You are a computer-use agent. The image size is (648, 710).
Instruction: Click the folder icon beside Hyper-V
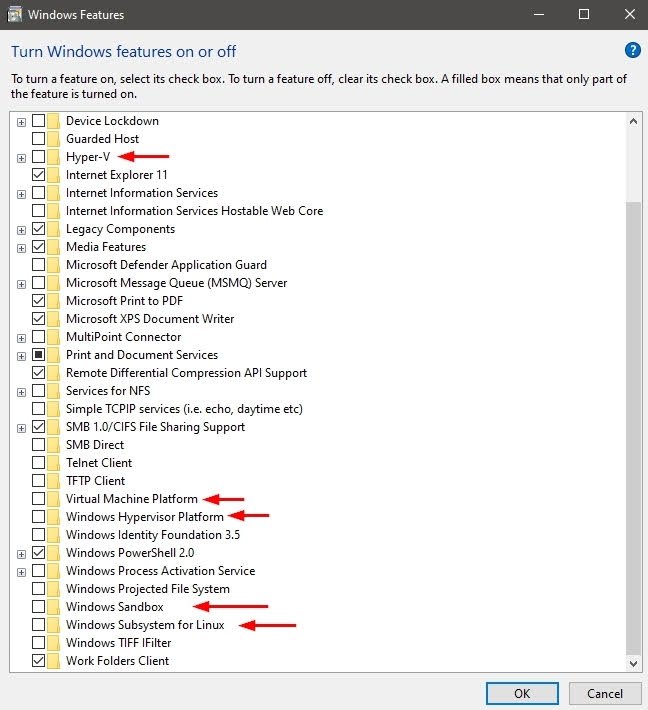53,157
